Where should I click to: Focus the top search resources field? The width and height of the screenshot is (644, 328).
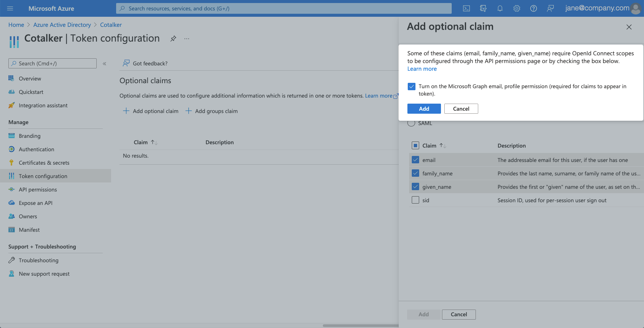(x=284, y=8)
